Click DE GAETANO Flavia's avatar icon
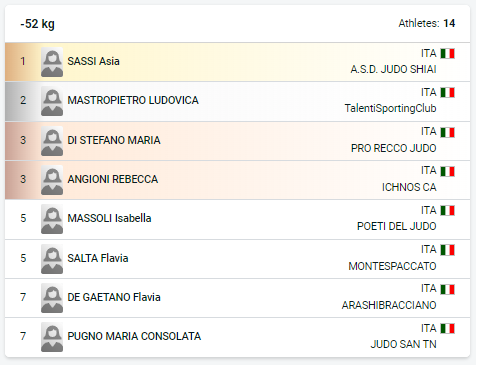 pyautogui.click(x=52, y=298)
